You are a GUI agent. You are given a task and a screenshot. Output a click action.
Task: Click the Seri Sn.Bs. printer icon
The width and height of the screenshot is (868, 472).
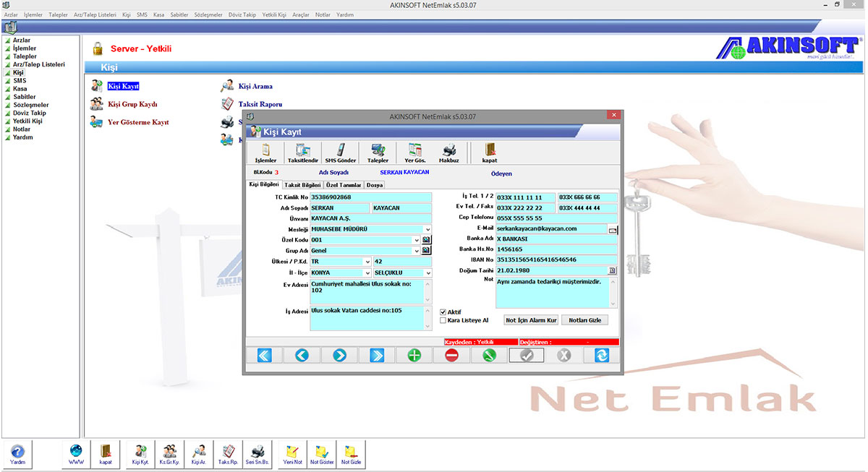coord(257,453)
